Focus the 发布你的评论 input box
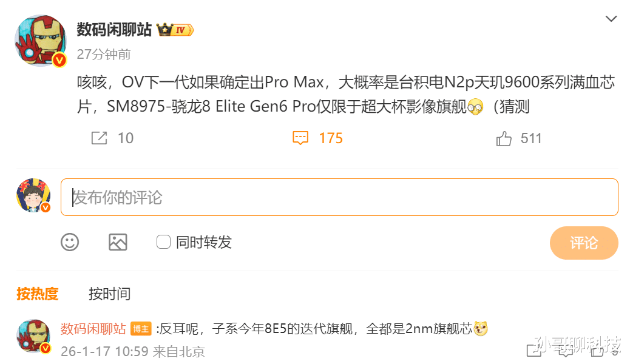The height and width of the screenshot is (364, 630). [x=339, y=197]
